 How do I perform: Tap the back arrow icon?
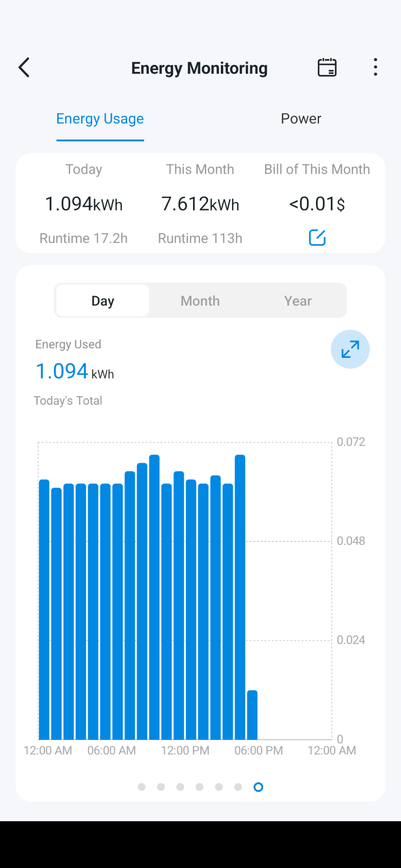pos(24,68)
